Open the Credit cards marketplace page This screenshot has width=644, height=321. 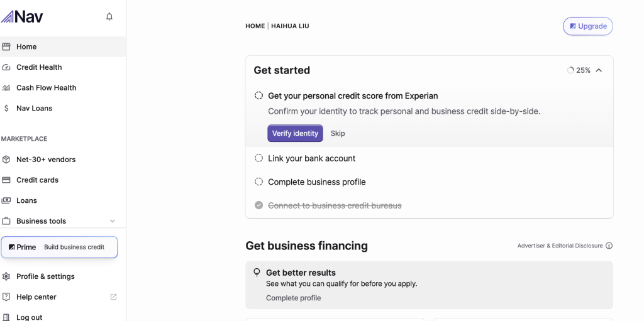point(37,180)
